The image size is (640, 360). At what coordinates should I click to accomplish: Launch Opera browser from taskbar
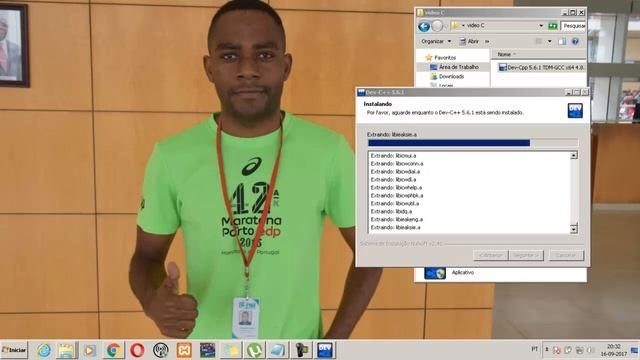click(x=137, y=350)
